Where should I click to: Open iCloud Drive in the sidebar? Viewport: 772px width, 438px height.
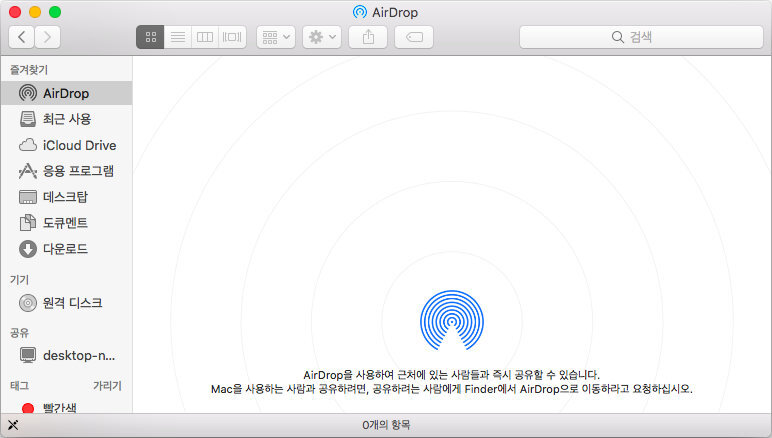tap(66, 145)
